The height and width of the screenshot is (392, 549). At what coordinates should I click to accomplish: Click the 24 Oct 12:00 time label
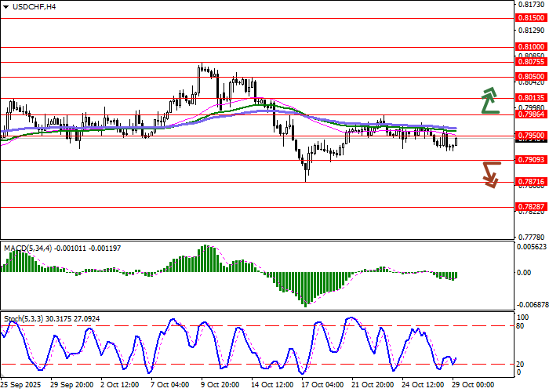pos(424,385)
